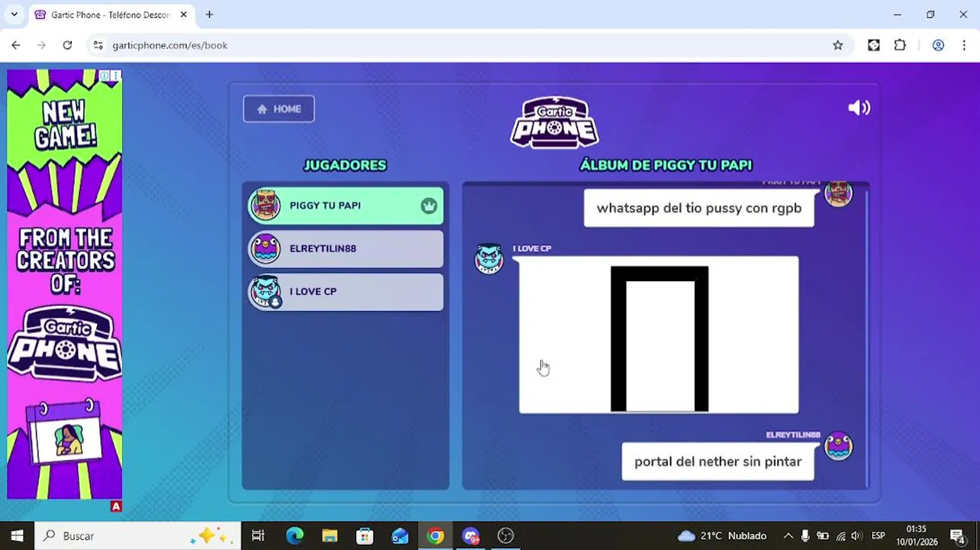
Task: Open Chrome's three-dot menu
Action: pyautogui.click(x=964, y=45)
